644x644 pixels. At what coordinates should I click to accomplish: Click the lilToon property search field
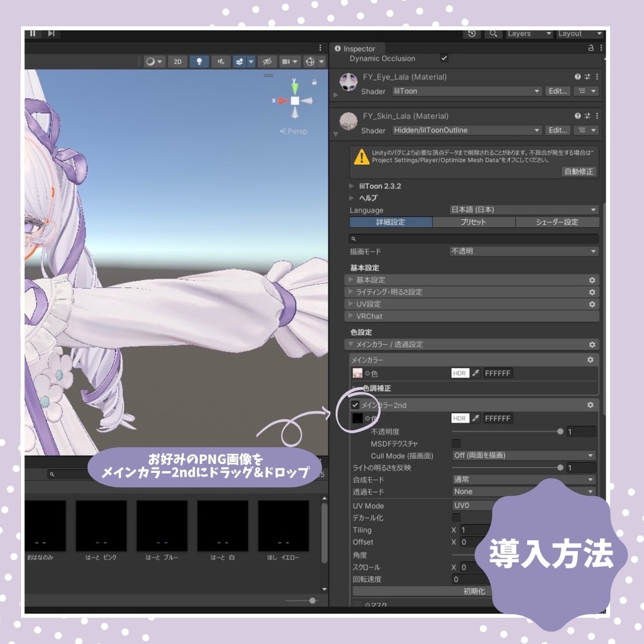coord(474,238)
